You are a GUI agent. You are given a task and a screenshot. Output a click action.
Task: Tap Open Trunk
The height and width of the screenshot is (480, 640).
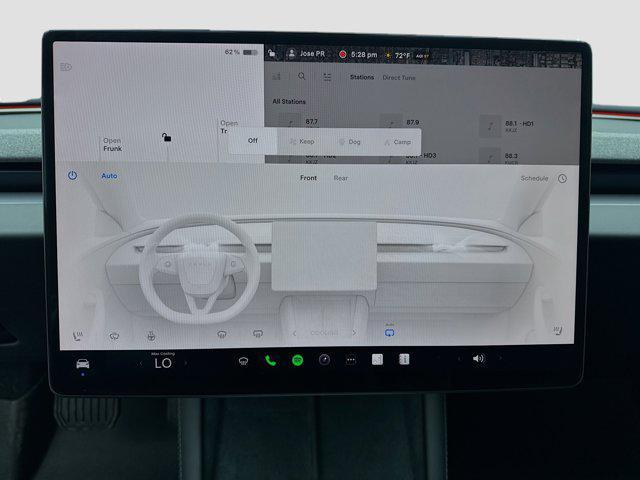[229, 127]
